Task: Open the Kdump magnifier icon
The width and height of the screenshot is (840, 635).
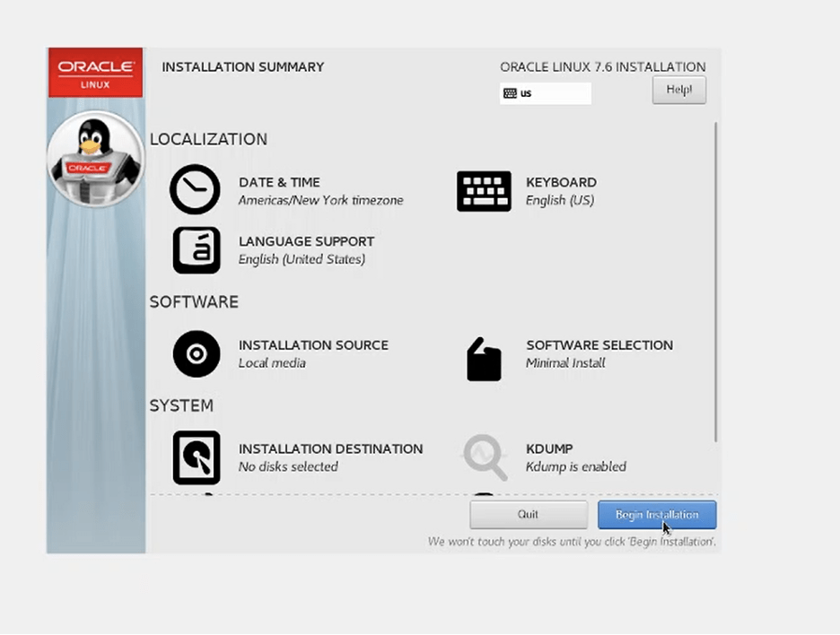Action: [484, 457]
